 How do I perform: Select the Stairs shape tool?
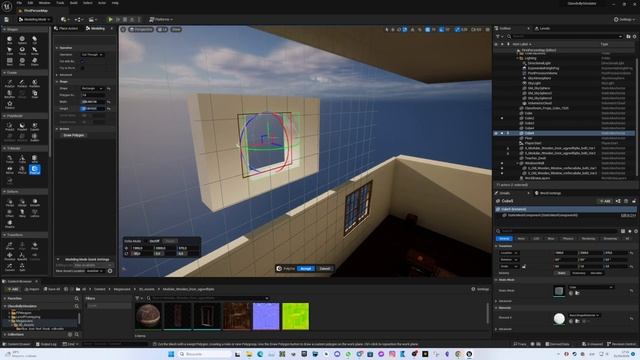tap(35, 62)
